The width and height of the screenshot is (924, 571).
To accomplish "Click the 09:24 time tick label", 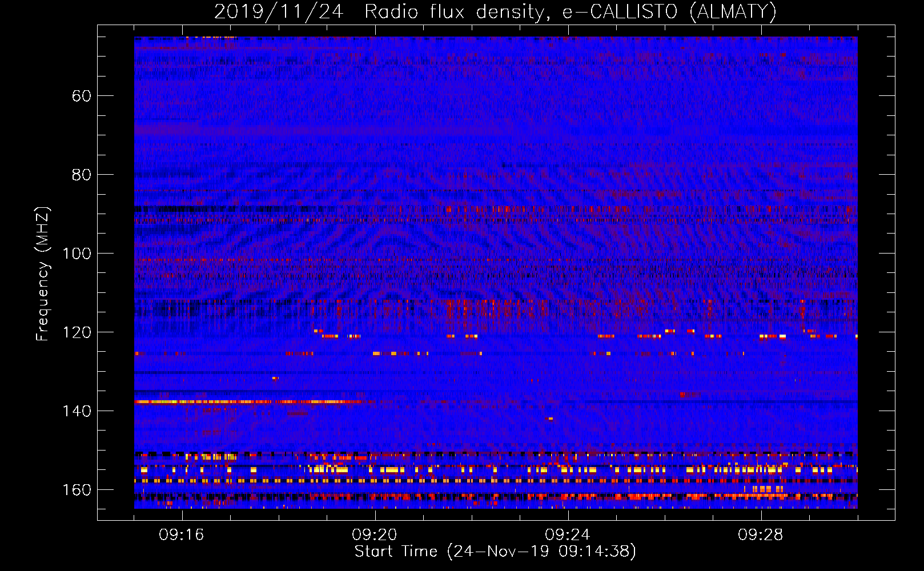I will point(568,535).
